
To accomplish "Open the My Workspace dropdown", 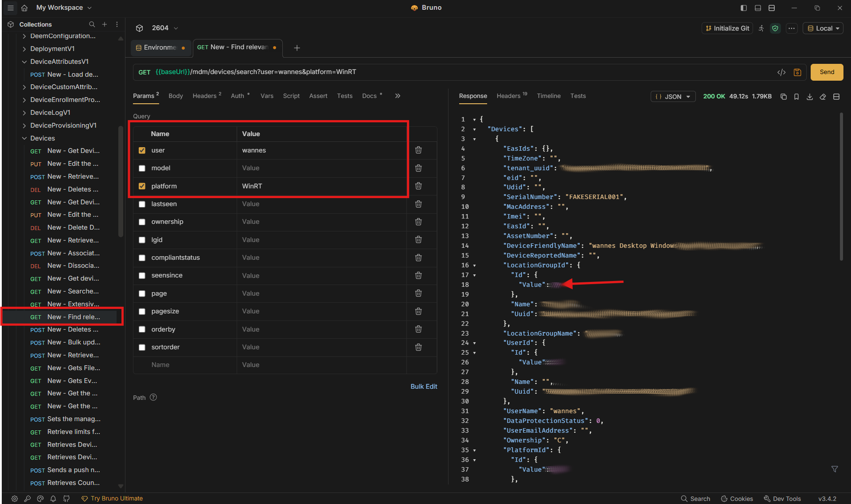I will pyautogui.click(x=64, y=8).
